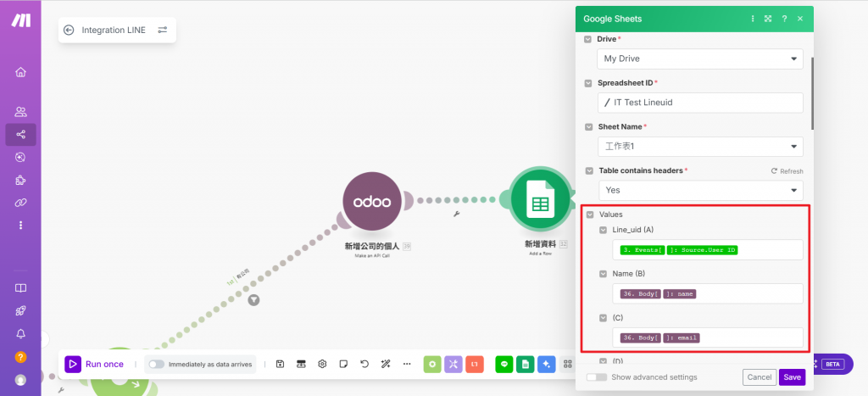868x396 pixels.
Task: Open the Apps puzzle icon in sidebar
Action: click(x=20, y=180)
